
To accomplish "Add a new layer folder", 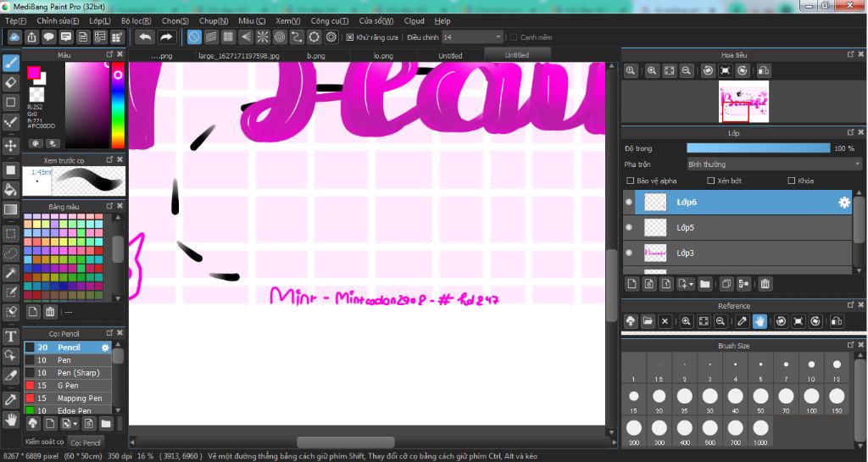I will pyautogui.click(x=704, y=284).
